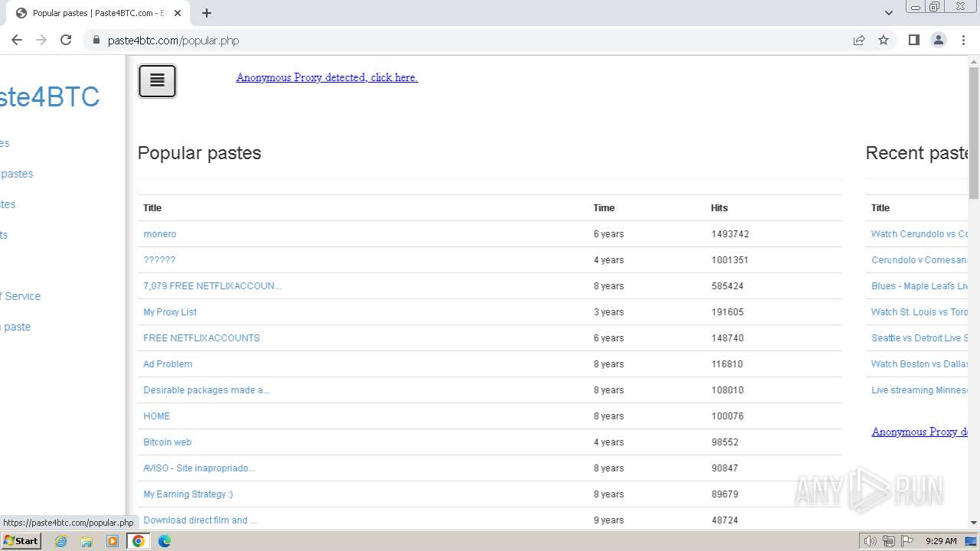The height and width of the screenshot is (551, 980).
Task: Click the Windows Start button
Action: click(x=21, y=541)
